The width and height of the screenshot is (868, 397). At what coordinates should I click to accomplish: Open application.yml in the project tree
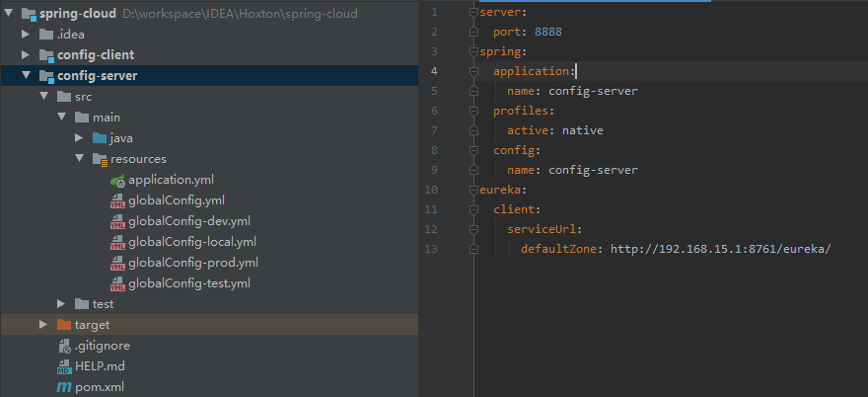[x=171, y=180]
